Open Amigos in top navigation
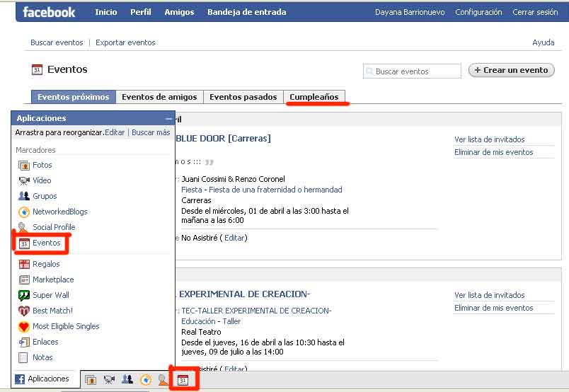 point(179,12)
